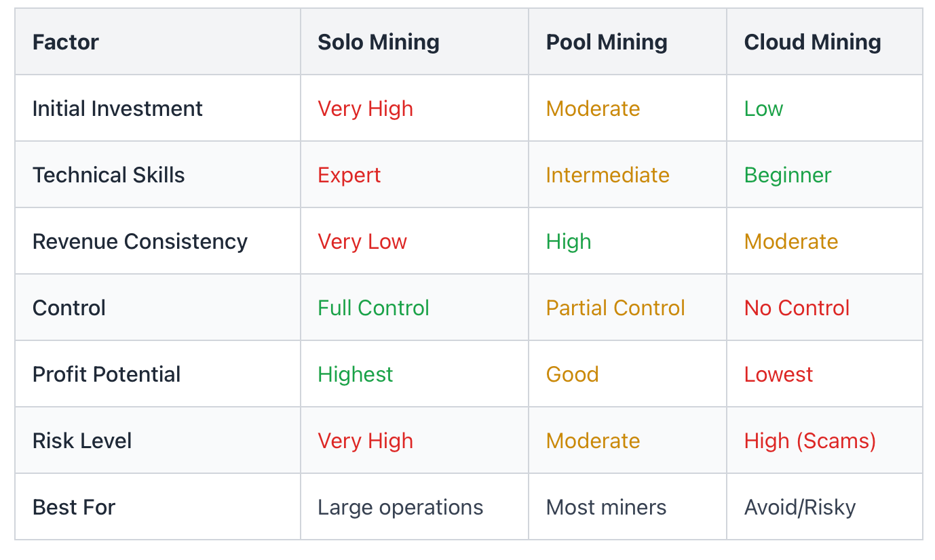The height and width of the screenshot is (560, 935).
Task: Select the Intermediate skill cell
Action: pos(607,175)
